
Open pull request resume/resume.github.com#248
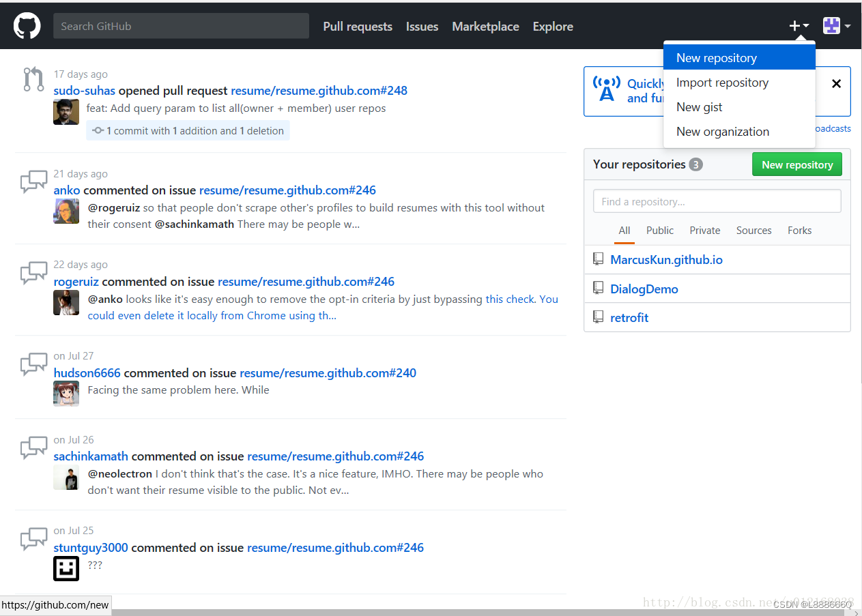pyautogui.click(x=319, y=91)
